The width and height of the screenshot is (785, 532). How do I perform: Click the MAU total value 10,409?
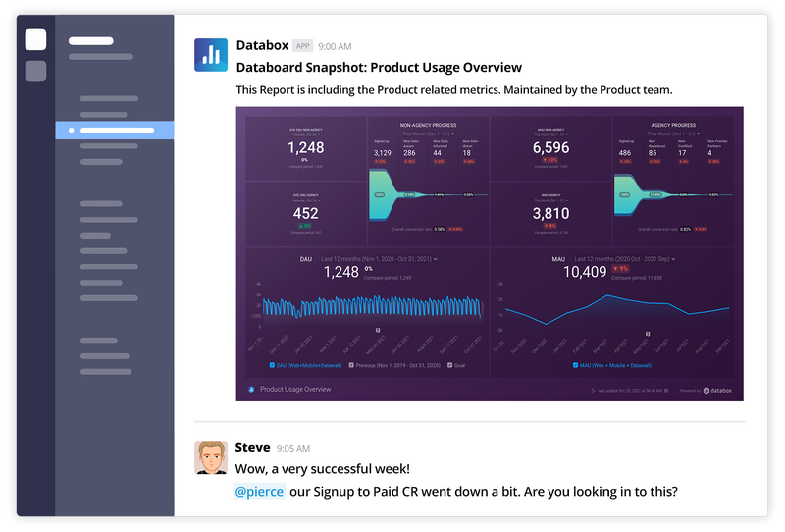click(x=585, y=272)
